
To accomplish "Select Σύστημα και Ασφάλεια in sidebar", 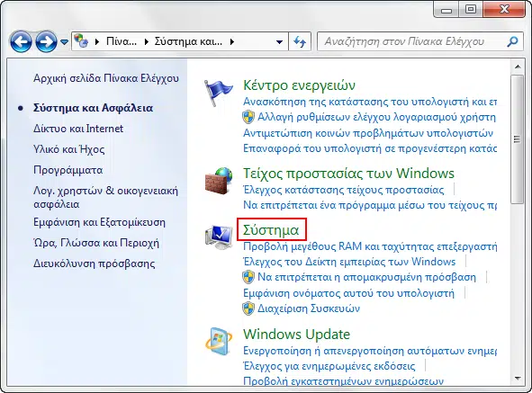I will 93,108.
